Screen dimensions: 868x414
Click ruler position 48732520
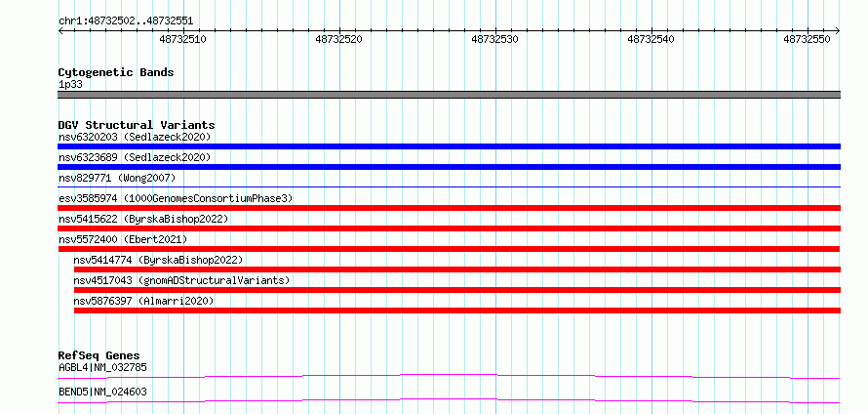coord(338,39)
